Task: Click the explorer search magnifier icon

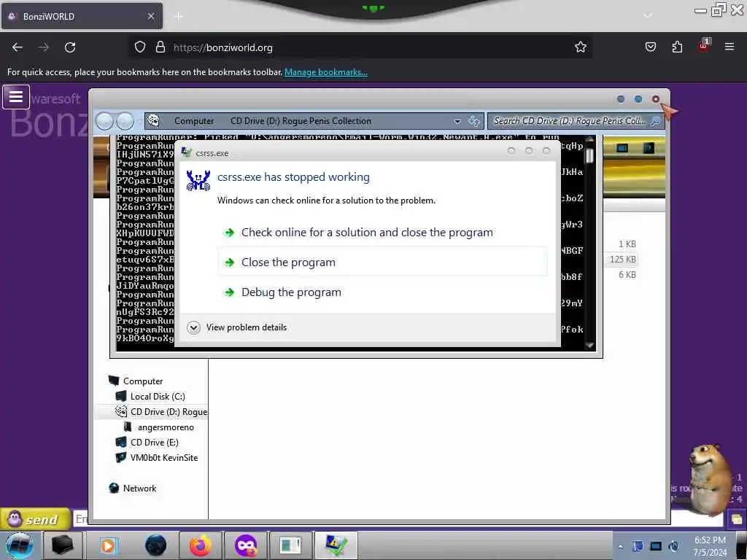Action: point(656,121)
